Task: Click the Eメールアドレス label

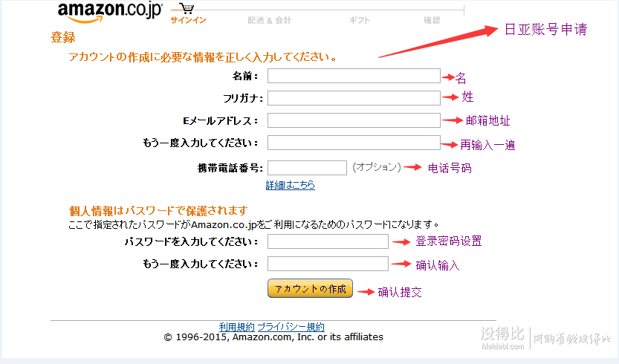Action: point(220,121)
